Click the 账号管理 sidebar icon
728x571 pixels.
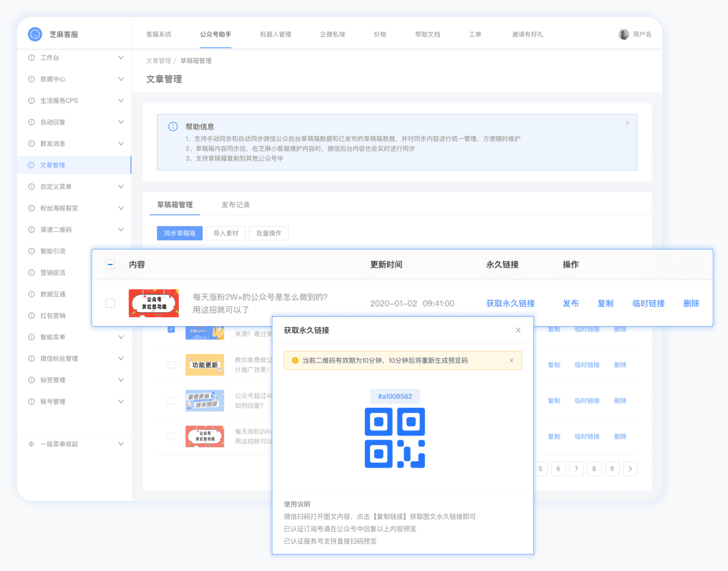pos(31,402)
